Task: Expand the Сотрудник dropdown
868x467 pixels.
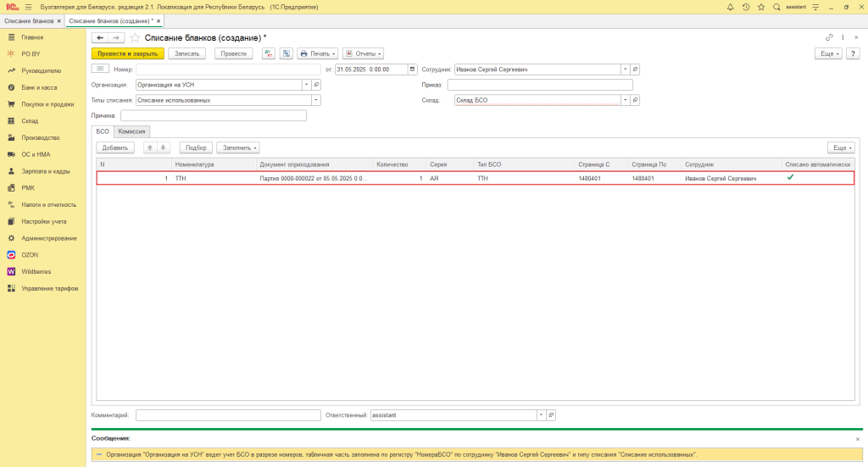Action: (x=625, y=69)
